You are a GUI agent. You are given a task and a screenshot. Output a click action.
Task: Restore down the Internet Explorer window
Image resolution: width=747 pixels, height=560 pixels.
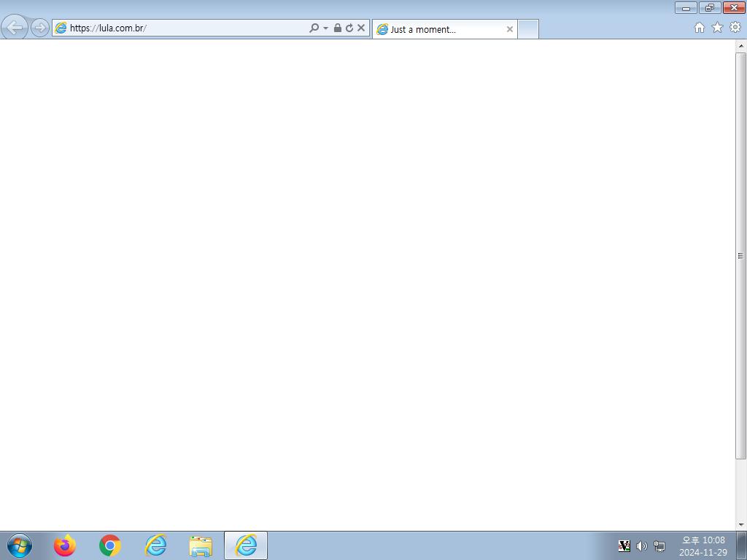[x=710, y=7]
